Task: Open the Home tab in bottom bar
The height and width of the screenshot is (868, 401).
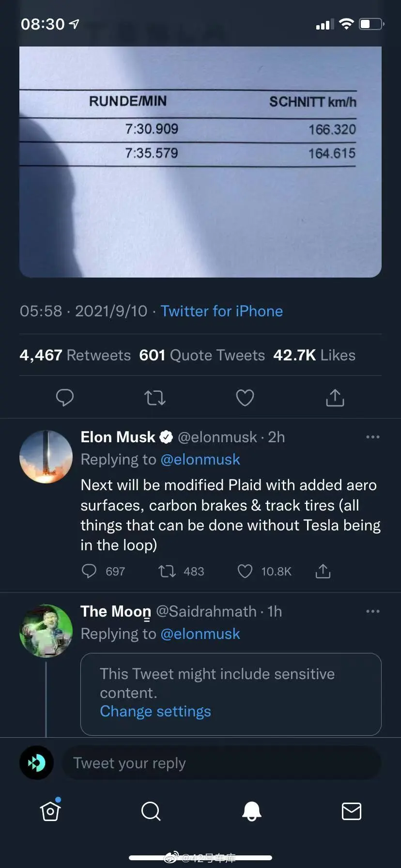Action: point(50,811)
